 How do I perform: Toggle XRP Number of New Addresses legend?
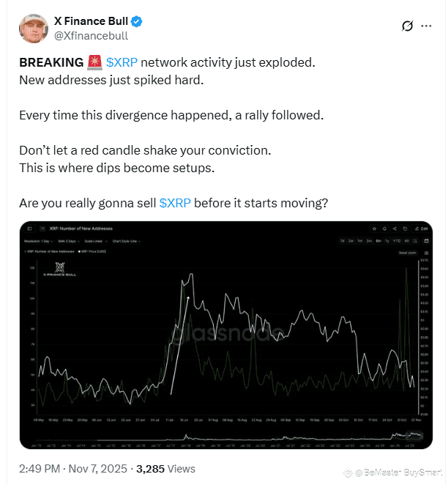tap(49, 251)
